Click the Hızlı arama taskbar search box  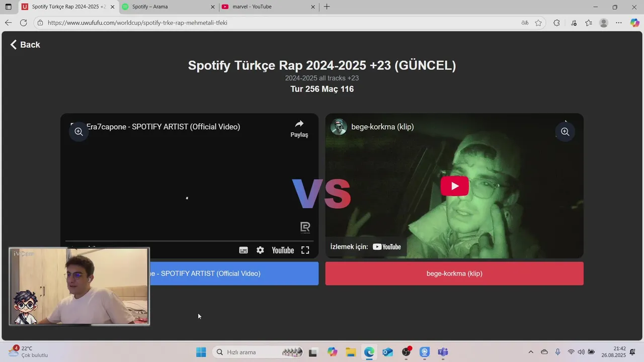coord(259,352)
